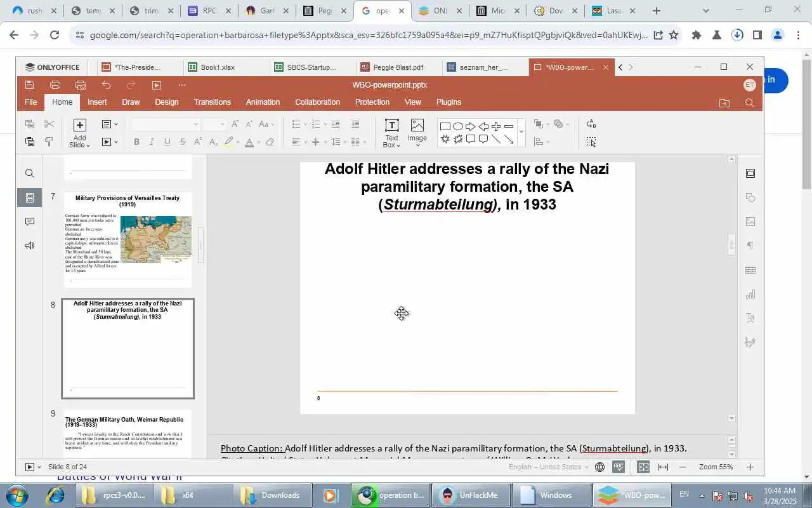Expand the shapes gallery dropdown arrow
This screenshot has width=812, height=508.
[x=521, y=132]
